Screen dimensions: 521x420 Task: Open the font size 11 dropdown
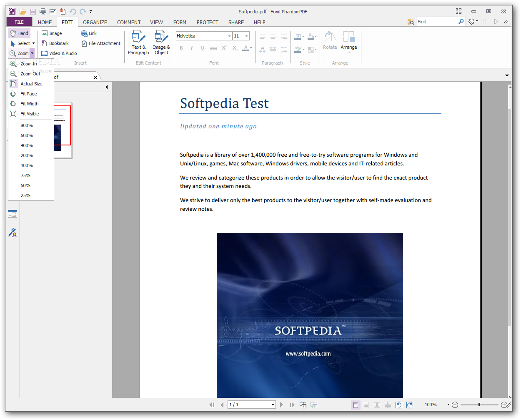tap(246, 36)
